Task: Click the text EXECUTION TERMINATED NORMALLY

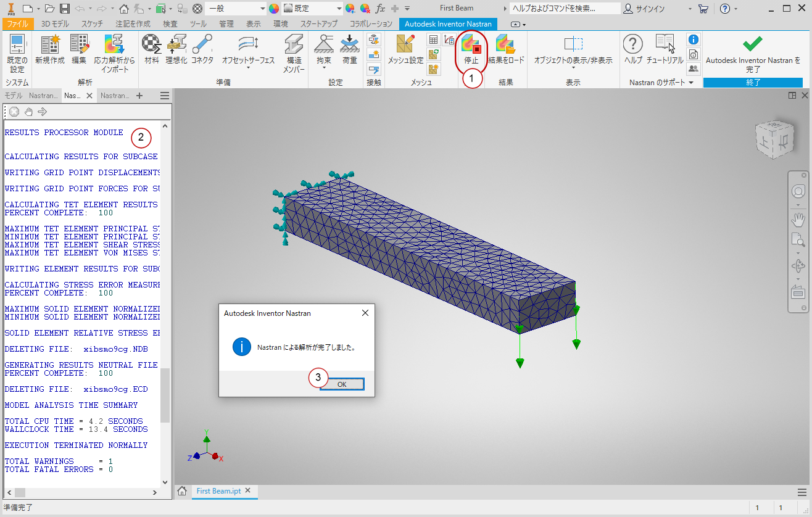Action: (x=76, y=445)
